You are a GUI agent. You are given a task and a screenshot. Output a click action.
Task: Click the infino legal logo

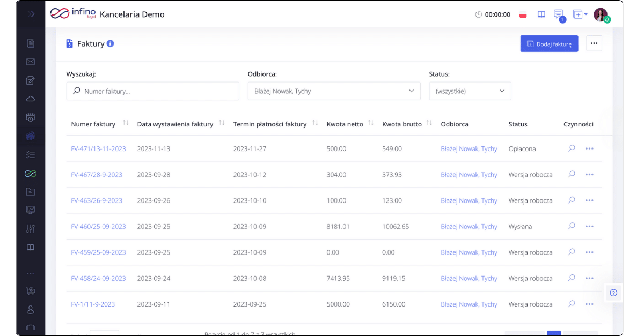[x=72, y=13]
